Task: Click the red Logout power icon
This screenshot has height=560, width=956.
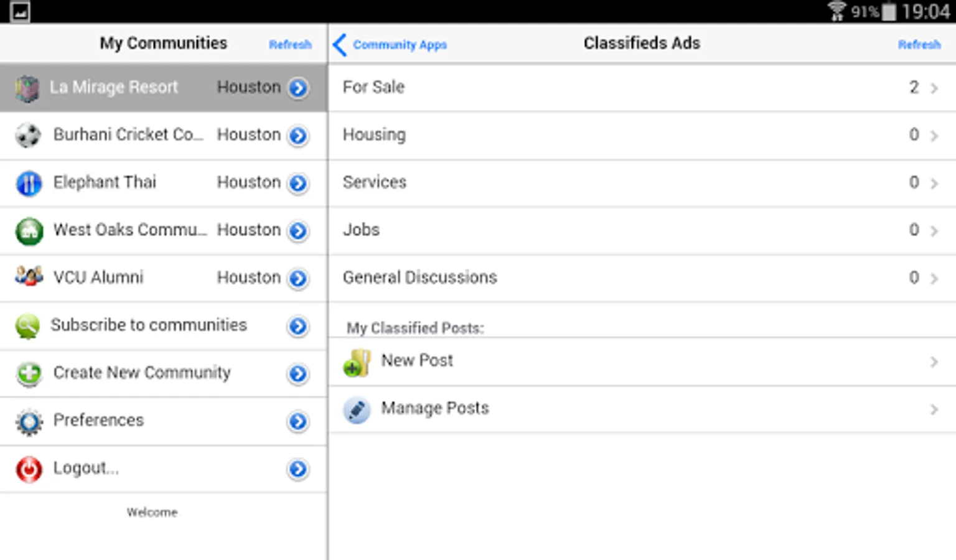Action: [29, 469]
